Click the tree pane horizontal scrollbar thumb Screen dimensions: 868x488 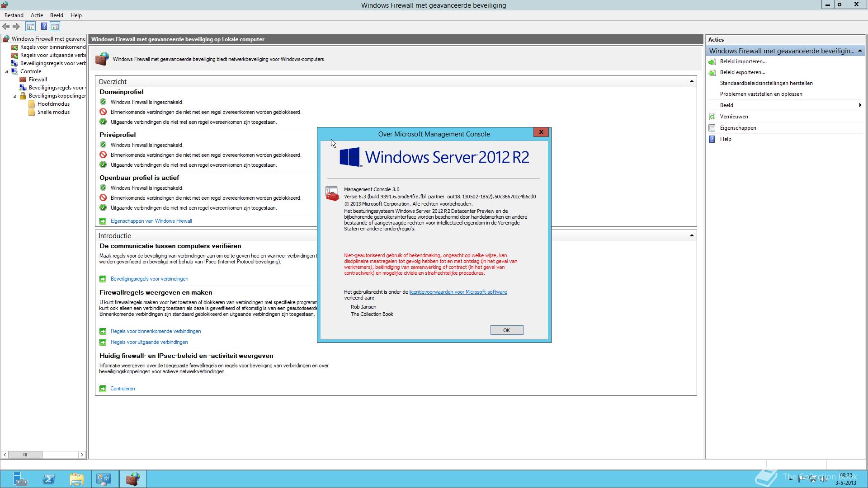click(x=25, y=455)
